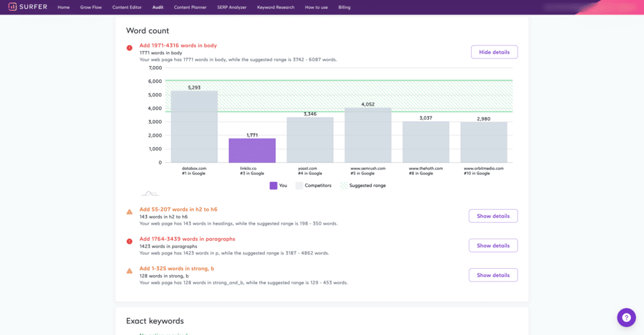
Task: Show details for words in paragraphs
Action: [x=493, y=246]
